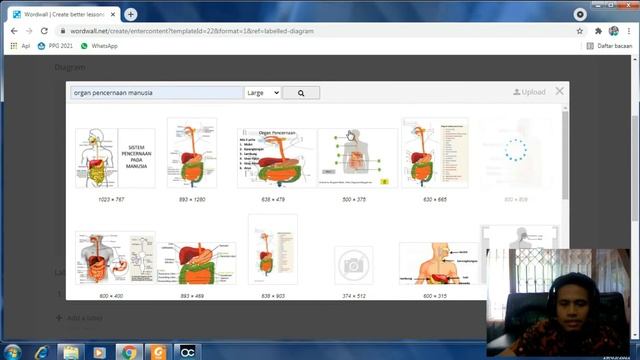Click the image results vertical scrollbar
Image resolution: width=640 pixels, height=360 pixels.
tap(565, 155)
